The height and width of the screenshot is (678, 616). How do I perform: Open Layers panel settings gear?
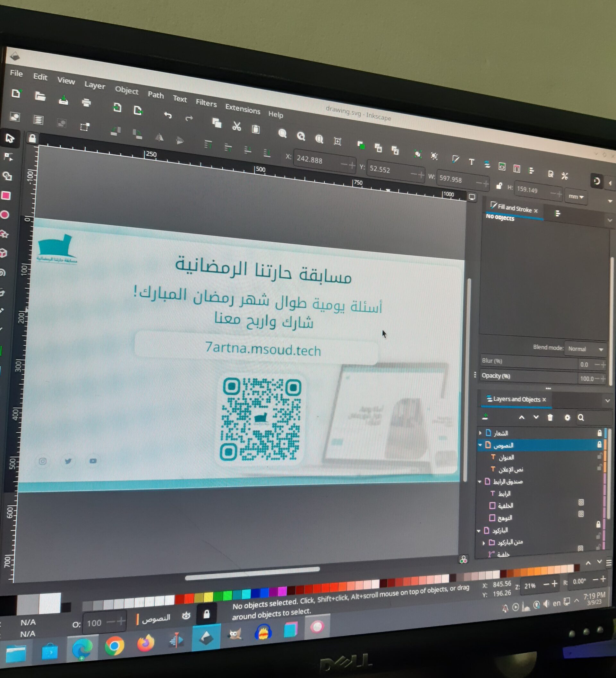567,417
